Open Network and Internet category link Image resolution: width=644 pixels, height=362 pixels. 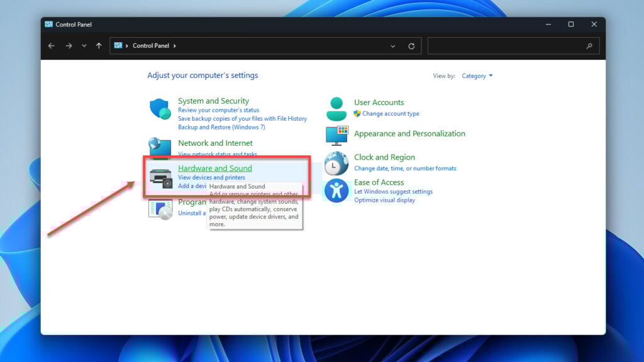click(215, 143)
